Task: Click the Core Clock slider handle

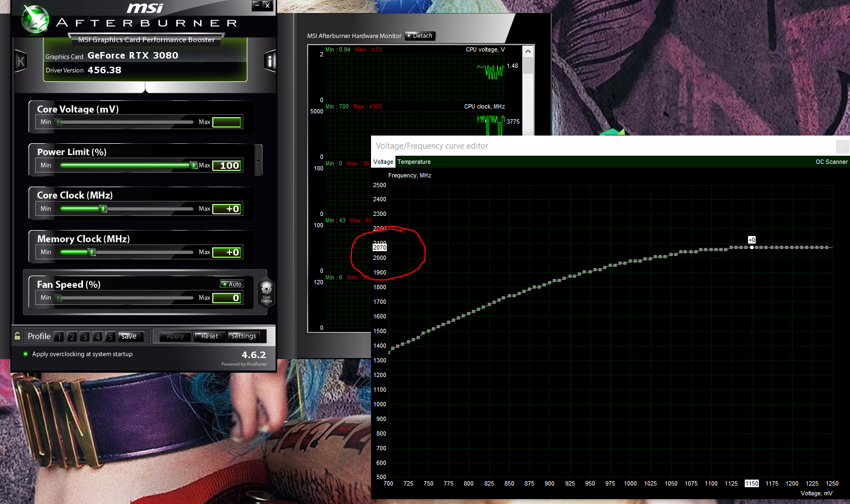Action: 104,209
